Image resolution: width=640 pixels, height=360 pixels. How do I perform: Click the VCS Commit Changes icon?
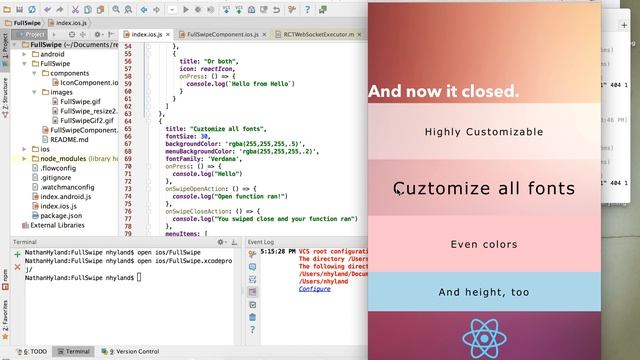pos(239,9)
